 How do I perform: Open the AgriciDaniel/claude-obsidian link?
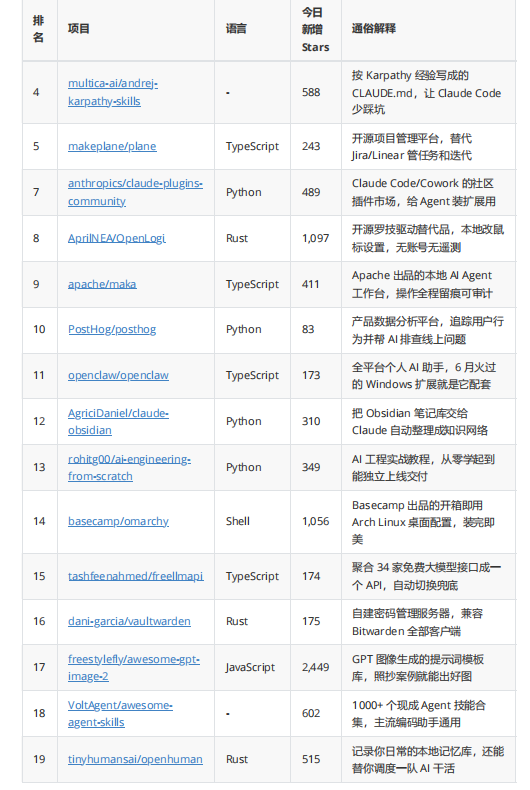118,421
